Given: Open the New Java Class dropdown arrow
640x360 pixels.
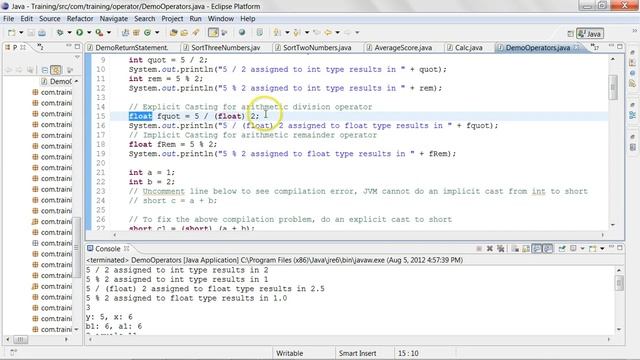Looking at the screenshot, I should point(157,33).
